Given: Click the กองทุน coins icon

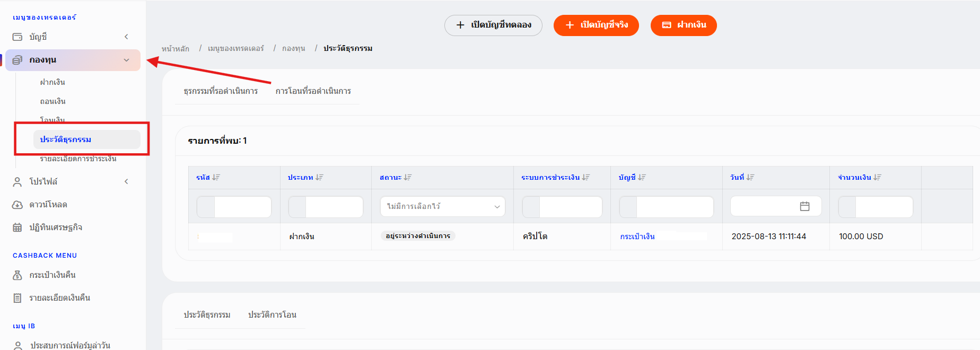Looking at the screenshot, I should point(17,60).
